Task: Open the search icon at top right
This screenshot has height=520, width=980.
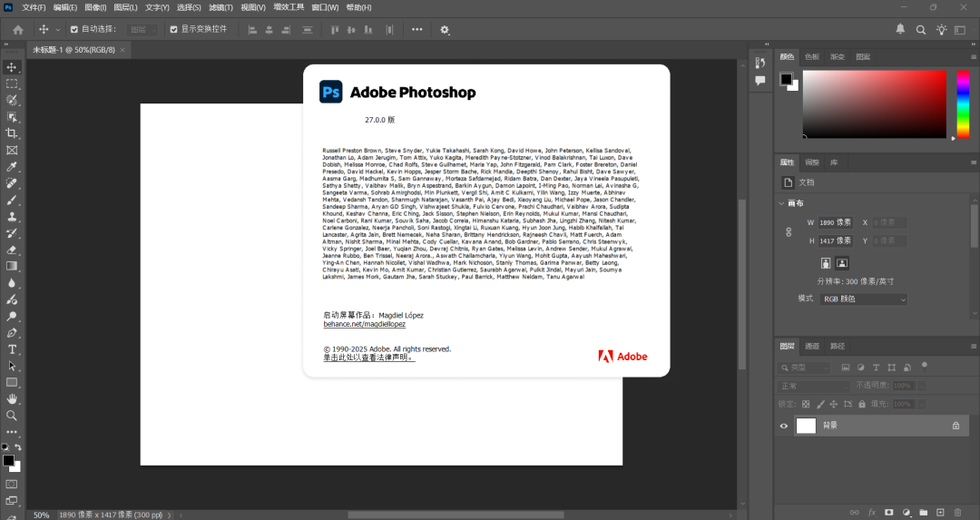Action: tap(921, 29)
